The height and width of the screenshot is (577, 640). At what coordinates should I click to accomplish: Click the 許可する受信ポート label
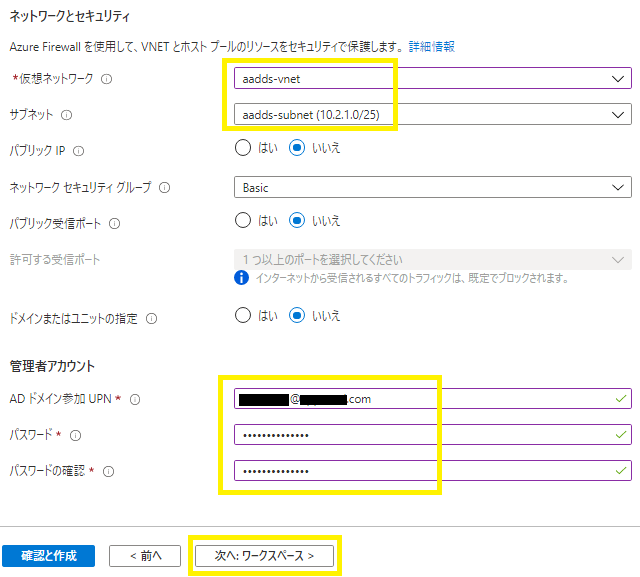click(x=55, y=260)
